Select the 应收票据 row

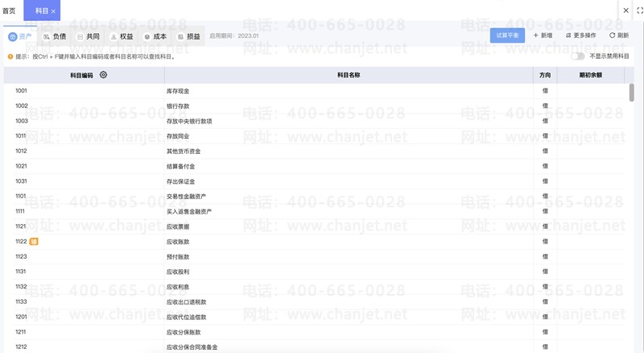coord(178,226)
